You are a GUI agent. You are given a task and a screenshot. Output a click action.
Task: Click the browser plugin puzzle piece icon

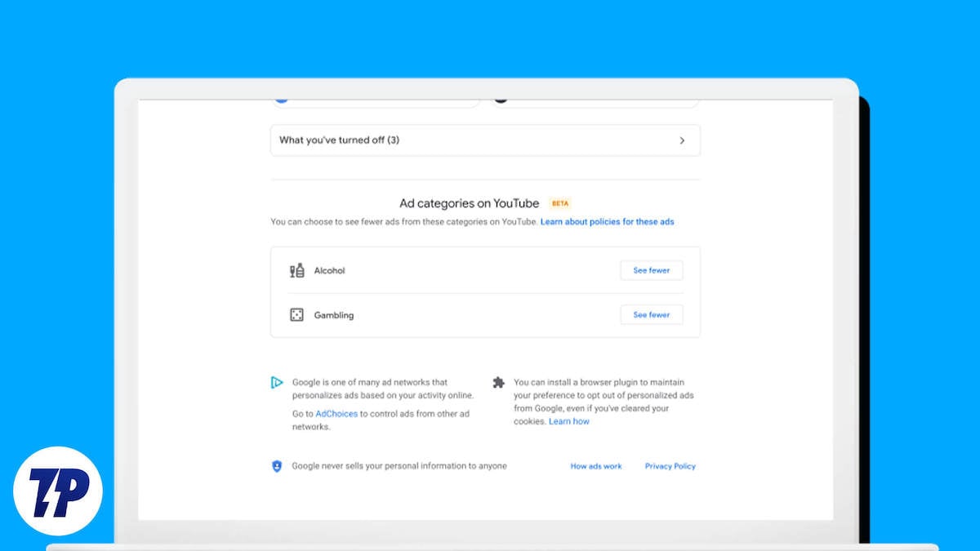click(x=498, y=382)
